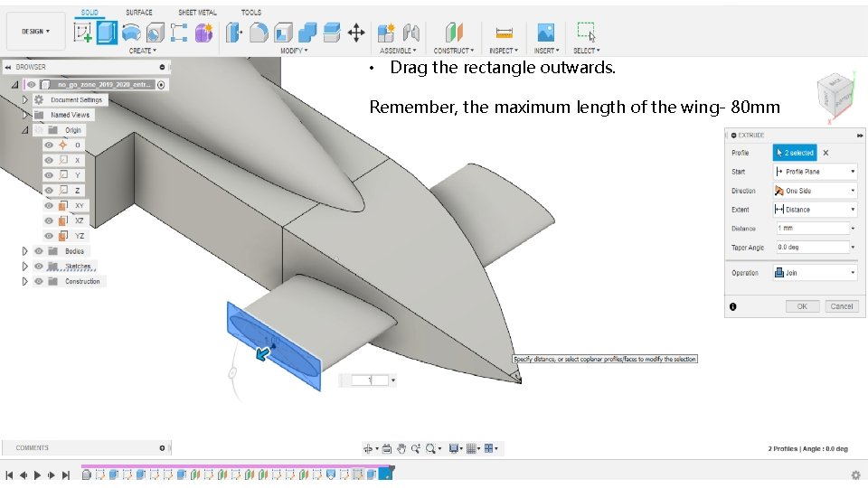Click the Taper Angle field
The height and width of the screenshot is (488, 868).
[x=812, y=248]
